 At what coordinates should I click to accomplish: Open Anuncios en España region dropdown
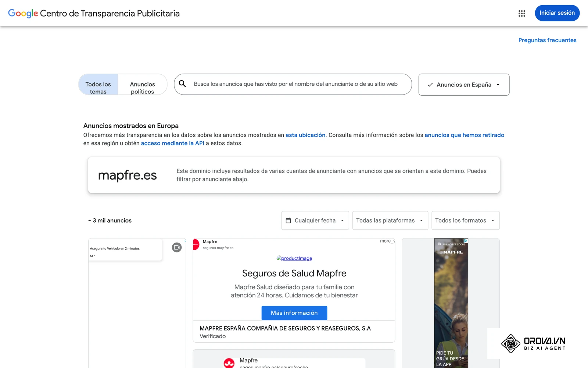click(464, 85)
